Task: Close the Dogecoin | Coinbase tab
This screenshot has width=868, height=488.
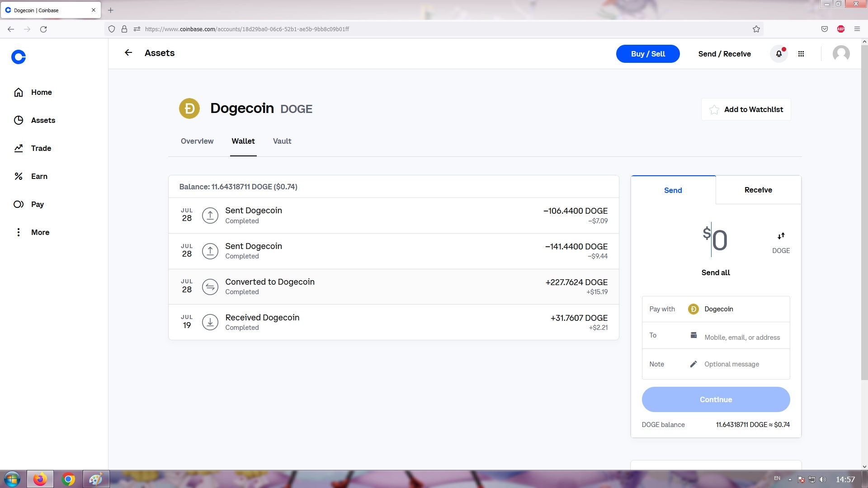Action: click(x=94, y=10)
